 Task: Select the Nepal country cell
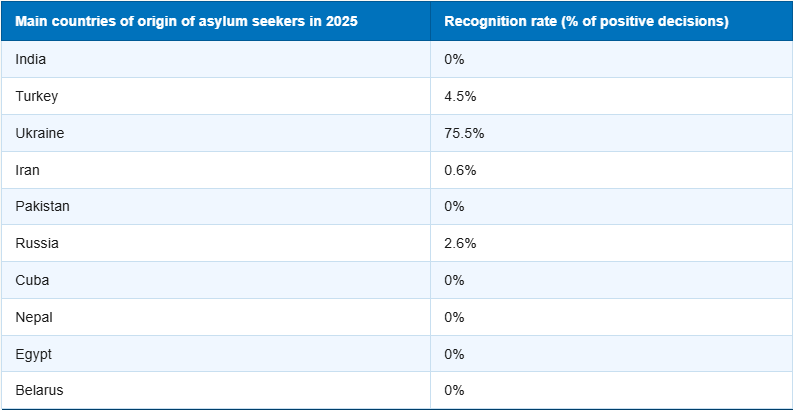(34, 317)
